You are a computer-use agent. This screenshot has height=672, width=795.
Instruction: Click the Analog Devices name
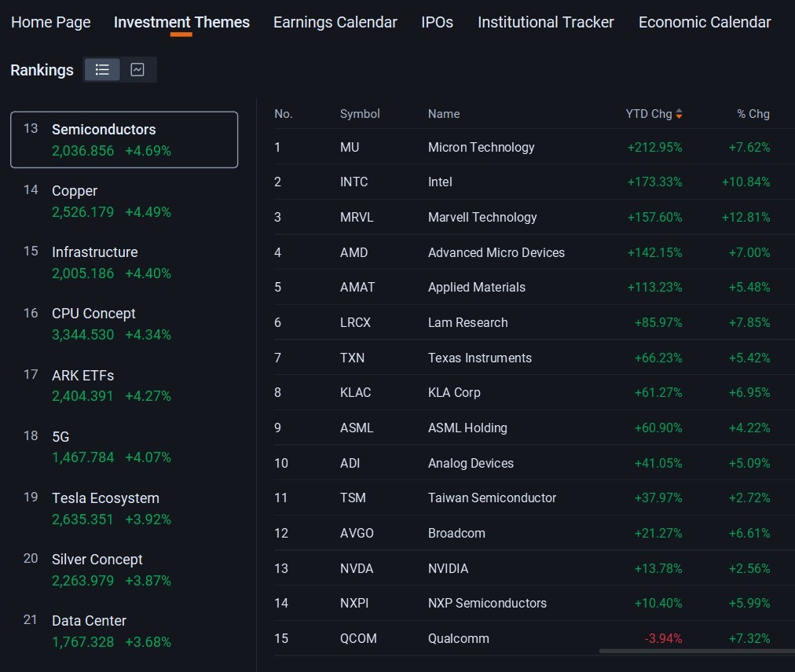[471, 463]
